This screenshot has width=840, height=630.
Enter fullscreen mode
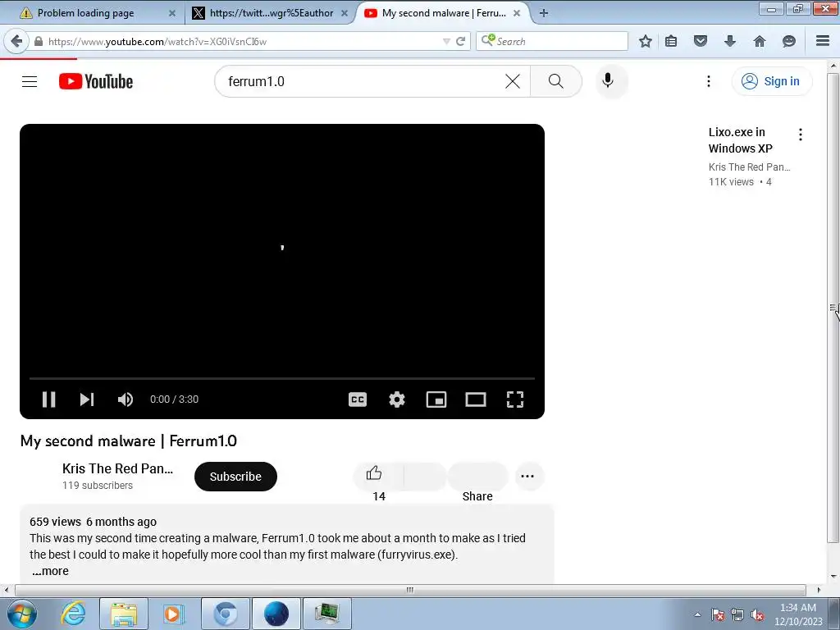coord(515,399)
